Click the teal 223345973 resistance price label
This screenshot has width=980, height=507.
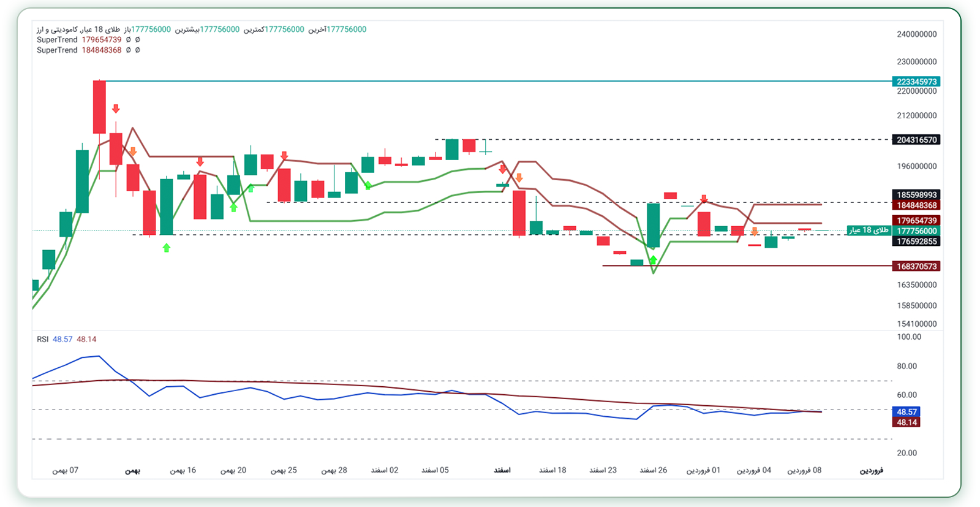pos(916,82)
